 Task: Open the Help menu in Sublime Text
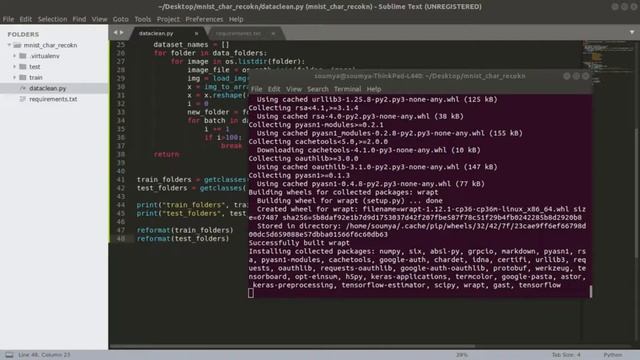(236, 19)
